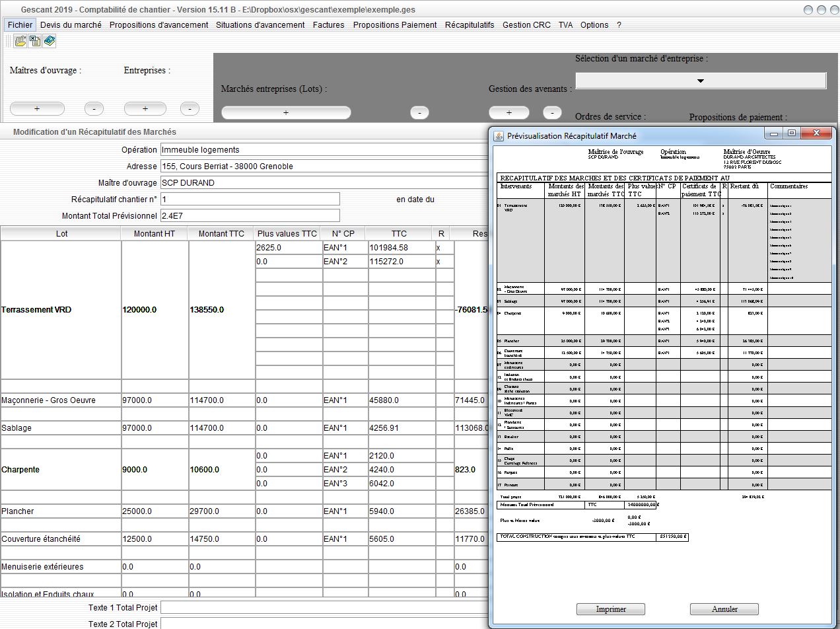Image resolution: width=840 pixels, height=629 pixels.
Task: Click Annuler in the preview window
Action: [x=724, y=609]
